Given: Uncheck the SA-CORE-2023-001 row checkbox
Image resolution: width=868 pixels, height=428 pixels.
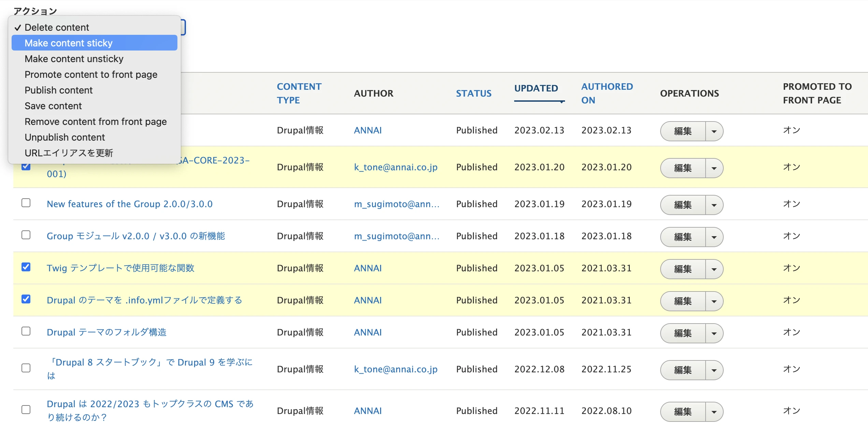Looking at the screenshot, I should (x=26, y=167).
